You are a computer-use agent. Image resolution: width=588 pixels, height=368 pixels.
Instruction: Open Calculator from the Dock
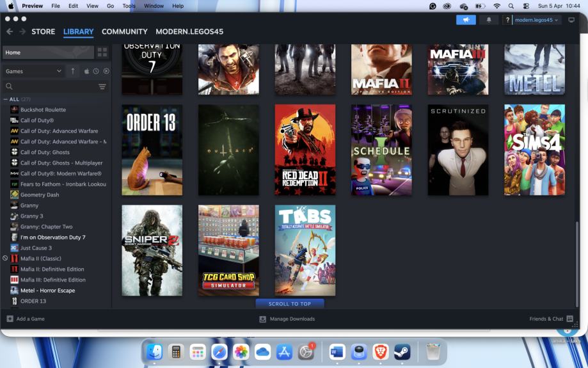pos(176,352)
